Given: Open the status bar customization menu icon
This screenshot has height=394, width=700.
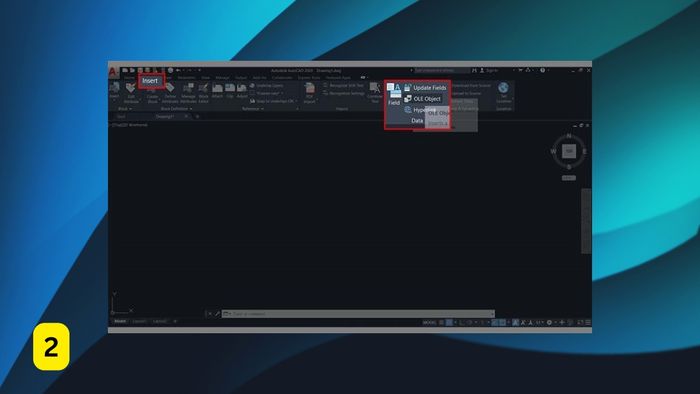Looking at the screenshot, I should [588, 322].
